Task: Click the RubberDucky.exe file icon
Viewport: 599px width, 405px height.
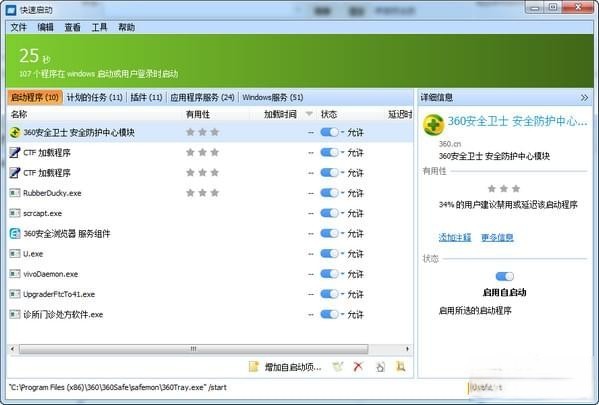Action: [x=15, y=193]
